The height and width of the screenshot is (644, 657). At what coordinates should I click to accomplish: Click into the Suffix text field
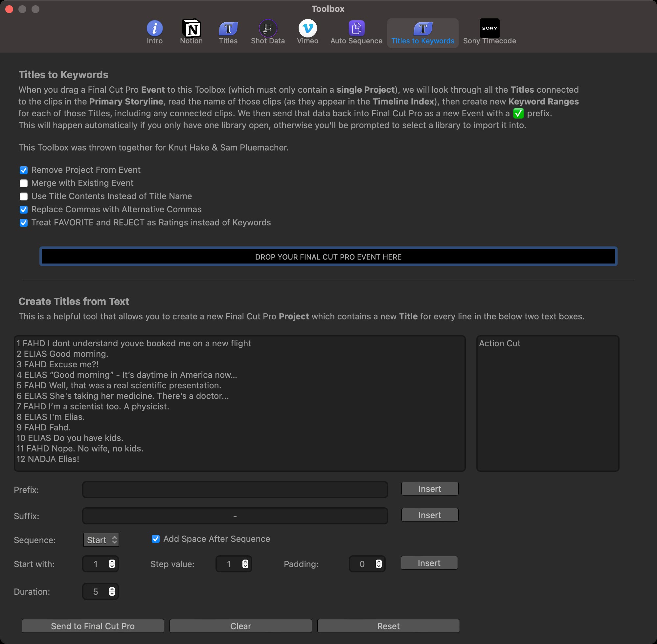235,516
